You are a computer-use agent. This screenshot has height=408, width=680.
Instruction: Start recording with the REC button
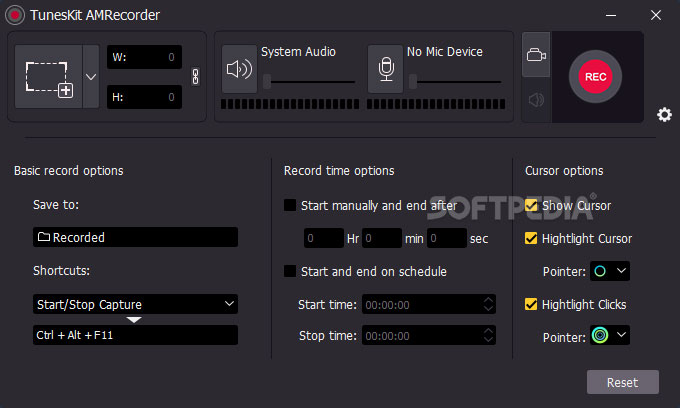[x=595, y=77]
